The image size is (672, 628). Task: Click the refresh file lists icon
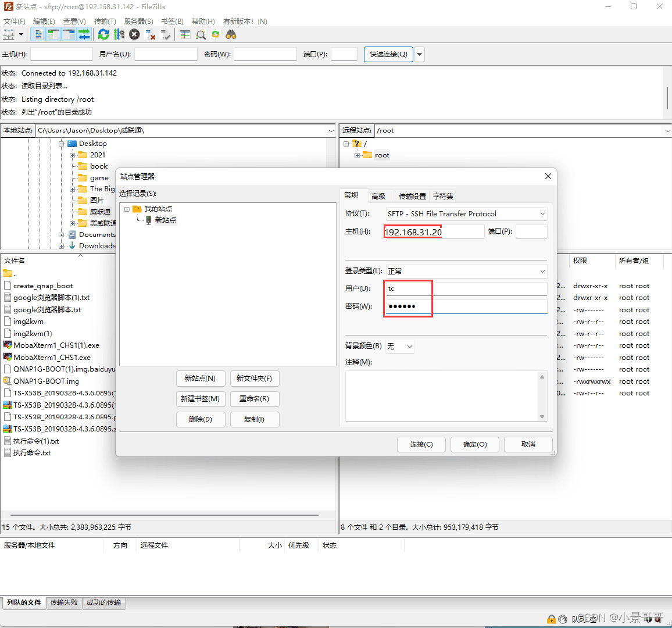click(103, 35)
